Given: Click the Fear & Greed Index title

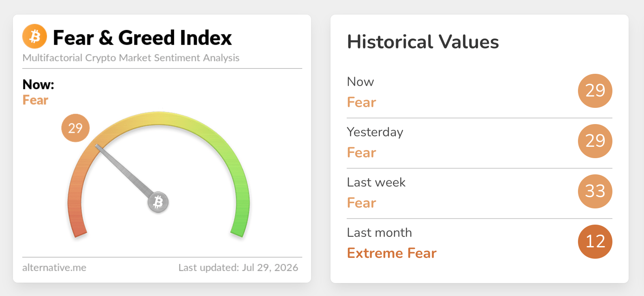Looking at the screenshot, I should 142,38.
